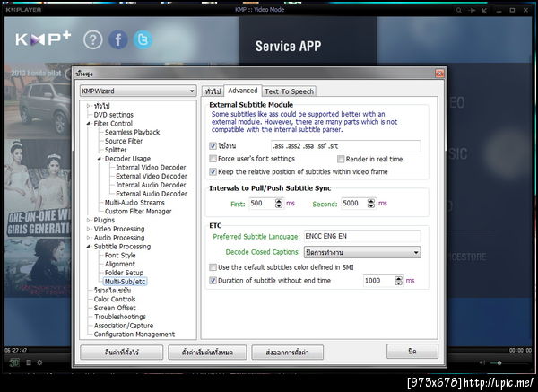Select Folder Setup in tree

tap(124, 273)
